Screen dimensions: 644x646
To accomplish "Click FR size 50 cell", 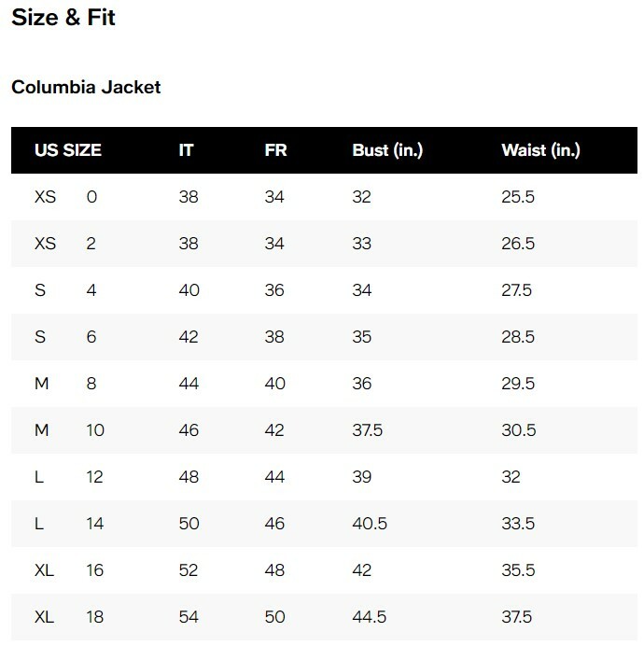I will click(276, 617).
